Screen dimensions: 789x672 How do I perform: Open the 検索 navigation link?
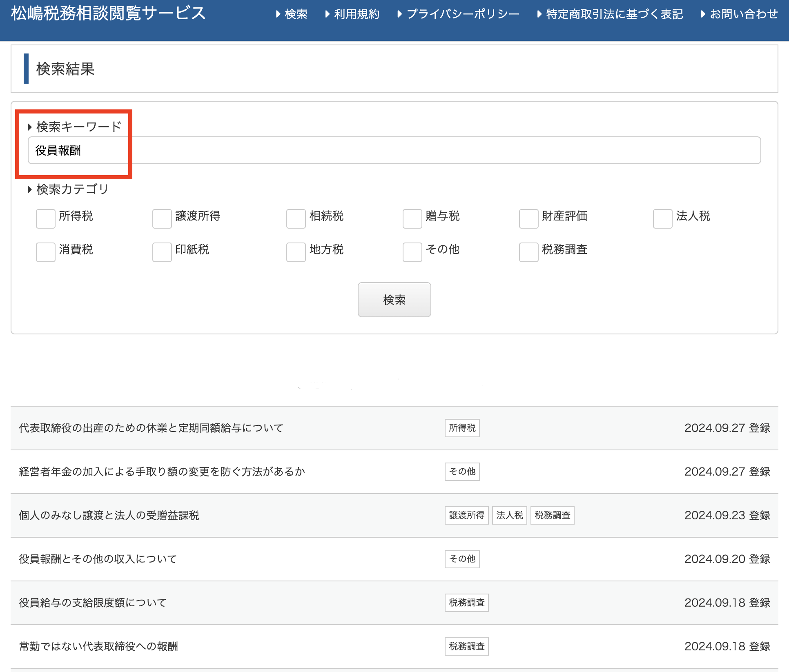[292, 14]
